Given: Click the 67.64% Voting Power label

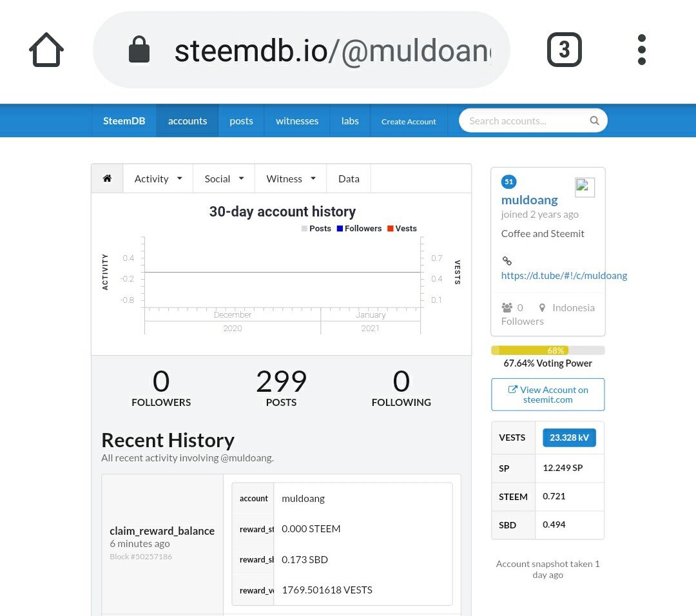Looking at the screenshot, I should pos(548,363).
